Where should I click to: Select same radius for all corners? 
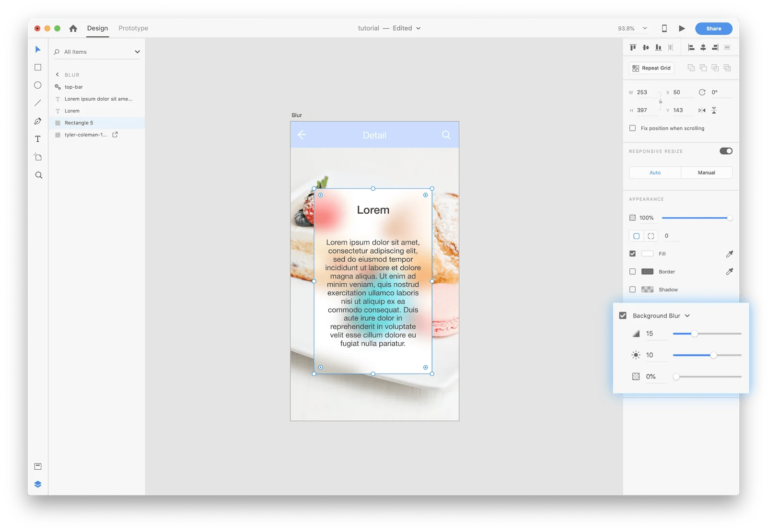point(637,236)
